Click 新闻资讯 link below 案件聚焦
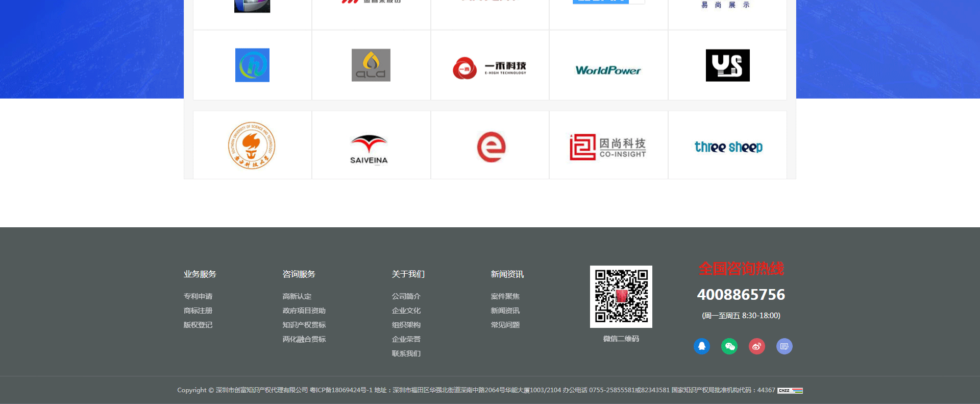This screenshot has height=404, width=980. [505, 311]
